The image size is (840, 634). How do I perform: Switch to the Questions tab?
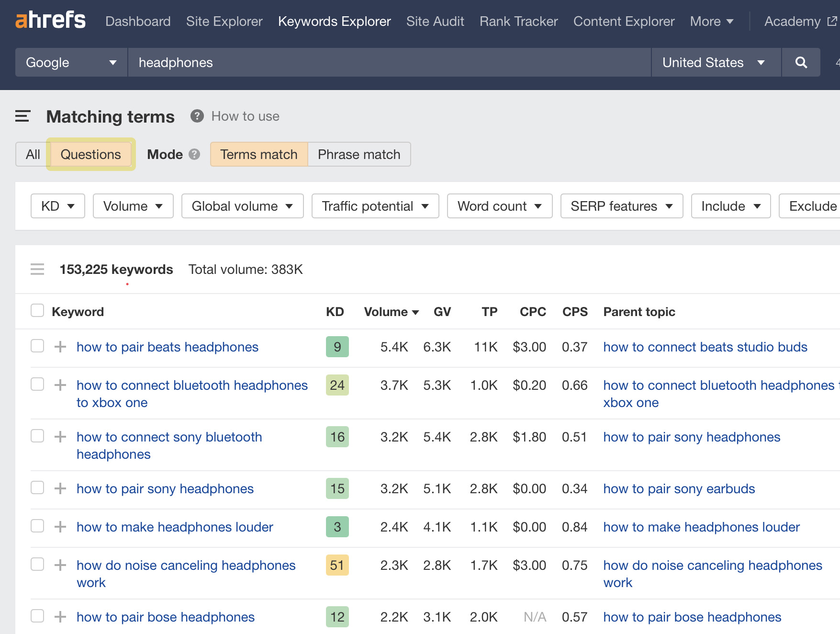click(x=90, y=154)
